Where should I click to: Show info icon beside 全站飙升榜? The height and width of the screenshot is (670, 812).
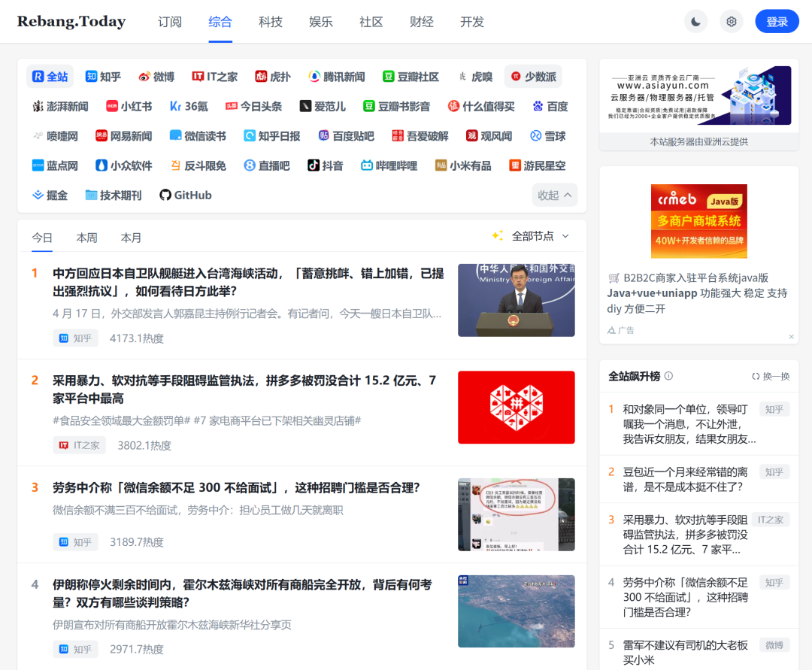(x=668, y=376)
